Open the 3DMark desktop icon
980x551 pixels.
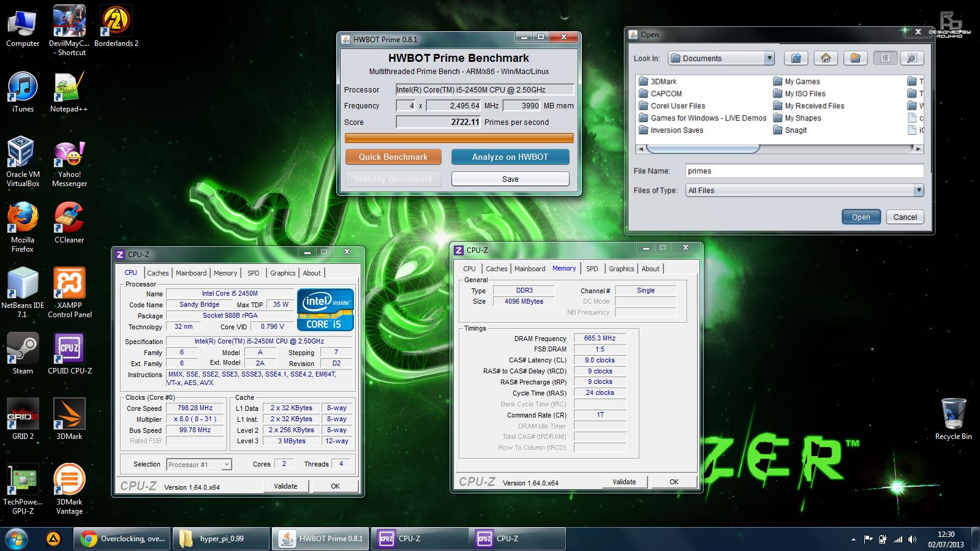click(69, 419)
